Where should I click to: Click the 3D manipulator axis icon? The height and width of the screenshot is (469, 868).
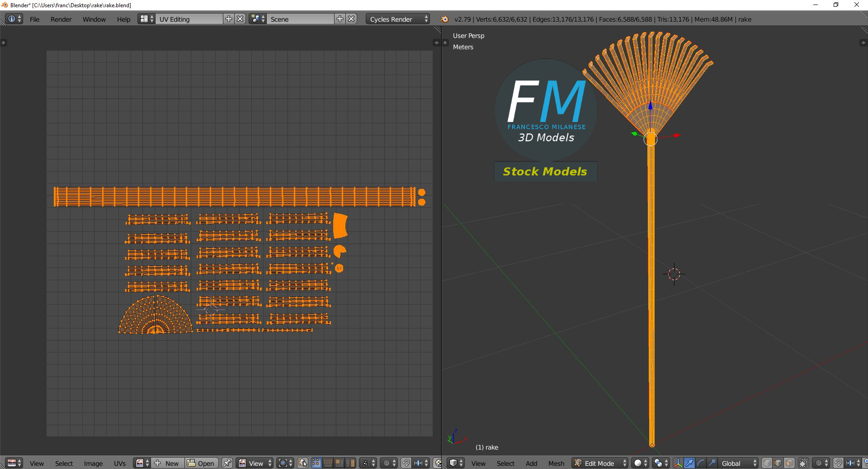pyautogui.click(x=678, y=463)
